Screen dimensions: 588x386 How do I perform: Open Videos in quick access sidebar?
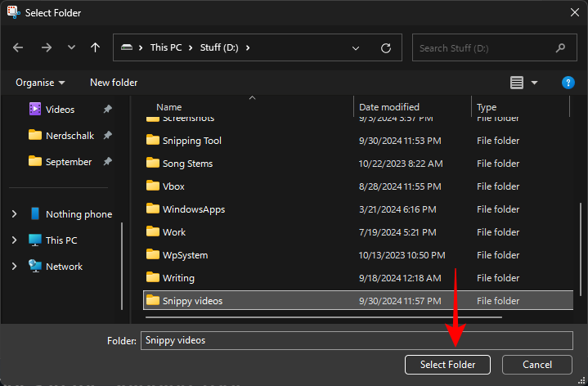point(60,110)
